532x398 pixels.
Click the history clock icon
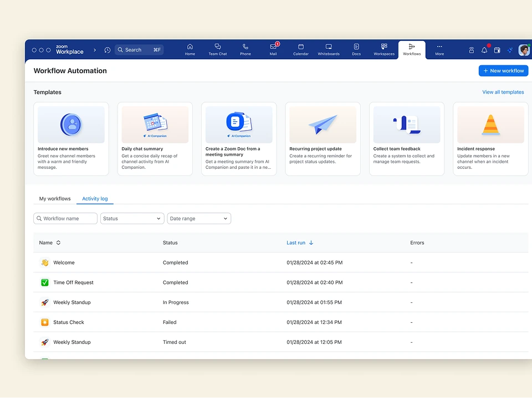[107, 50]
